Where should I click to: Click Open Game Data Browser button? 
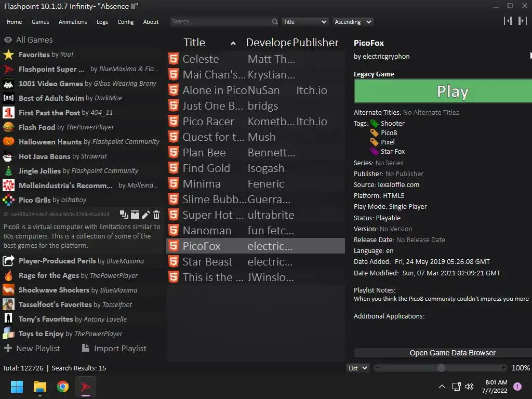[x=443, y=353]
